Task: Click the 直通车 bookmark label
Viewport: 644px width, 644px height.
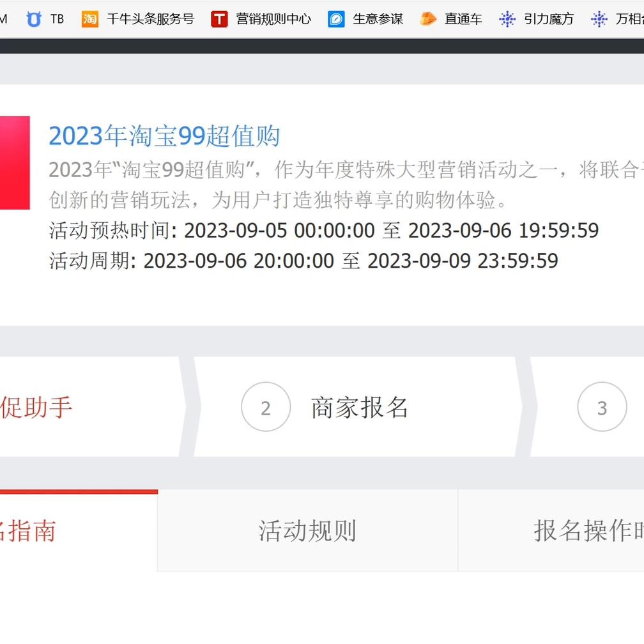Action: tap(463, 19)
